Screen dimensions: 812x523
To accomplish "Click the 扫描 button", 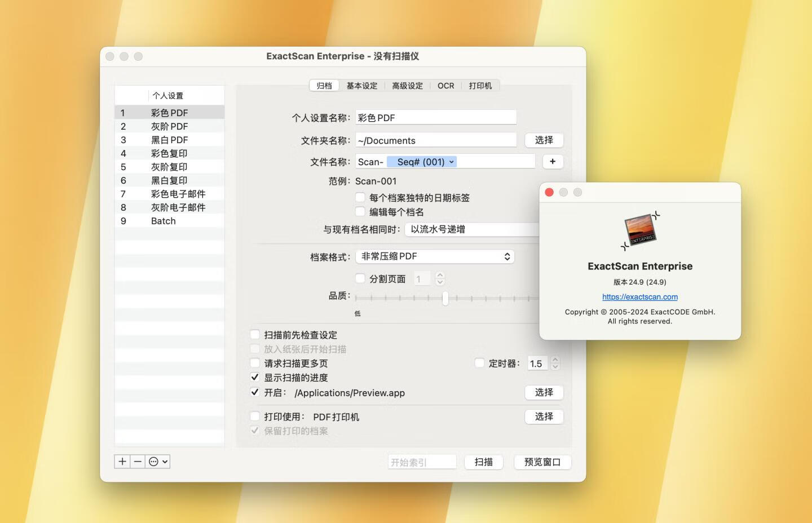I will tap(484, 462).
